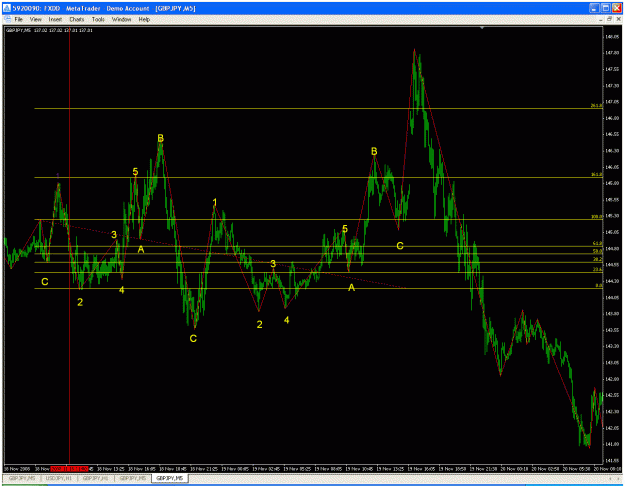Open the File menu
This screenshot has width=625, height=486.
[x=19, y=19]
